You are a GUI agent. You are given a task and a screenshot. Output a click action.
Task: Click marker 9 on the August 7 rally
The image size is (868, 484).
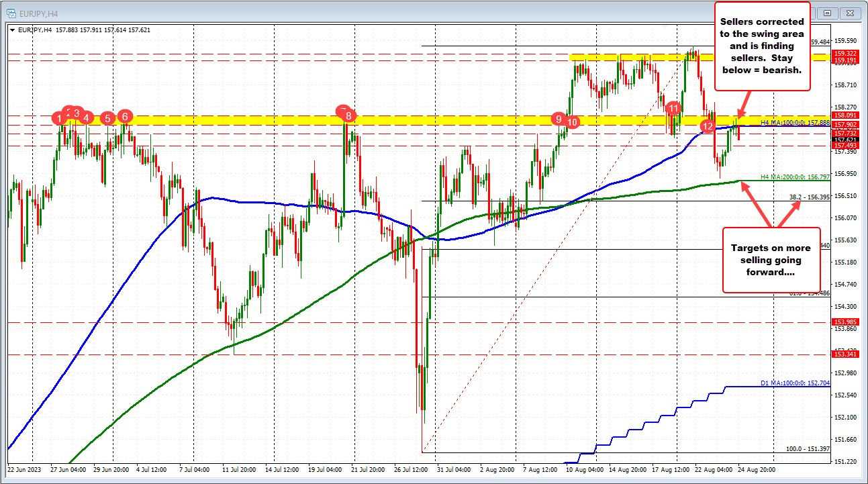point(558,120)
